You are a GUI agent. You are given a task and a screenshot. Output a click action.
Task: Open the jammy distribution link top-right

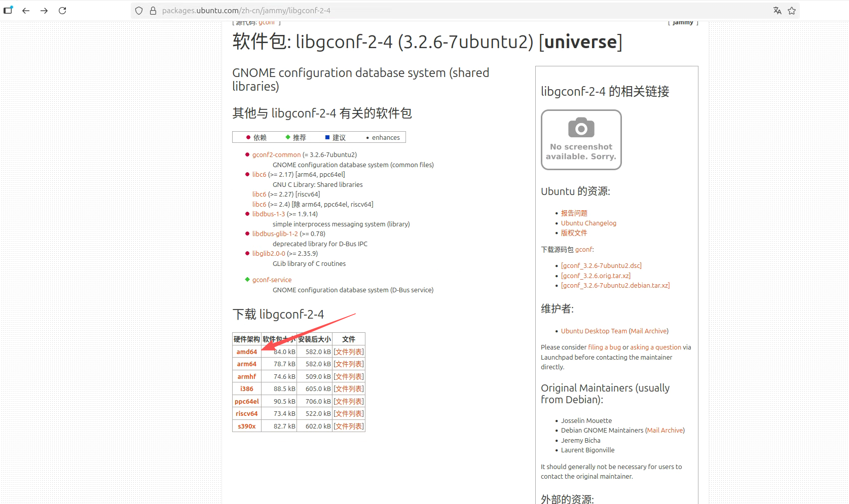(x=683, y=22)
